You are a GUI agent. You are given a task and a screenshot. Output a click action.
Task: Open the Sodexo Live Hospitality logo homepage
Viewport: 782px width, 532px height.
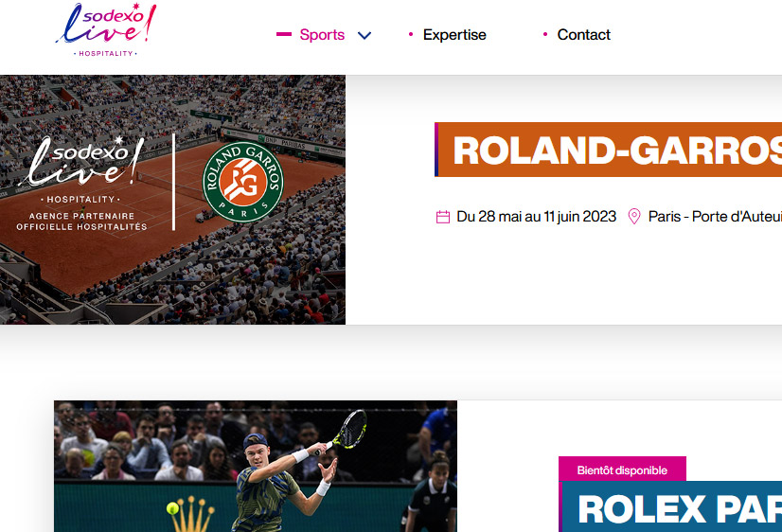click(x=106, y=30)
